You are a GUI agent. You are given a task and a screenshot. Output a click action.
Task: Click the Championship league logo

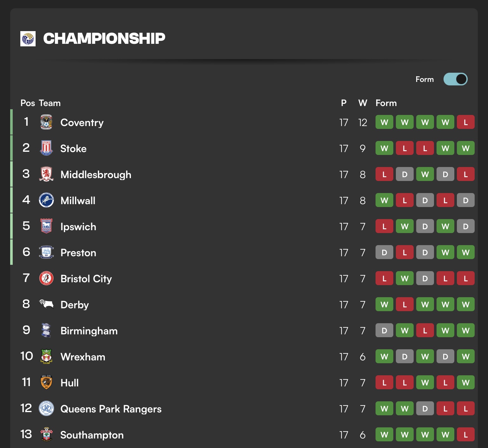click(x=28, y=39)
